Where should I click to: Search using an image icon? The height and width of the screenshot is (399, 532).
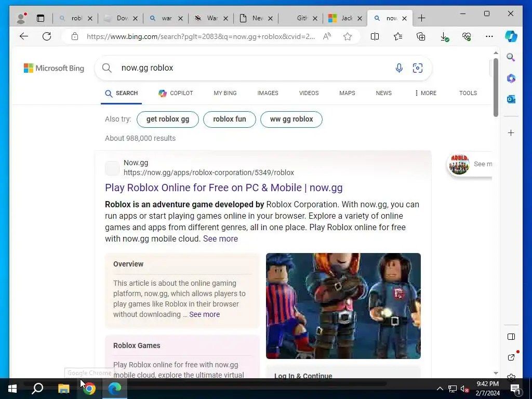(417, 68)
